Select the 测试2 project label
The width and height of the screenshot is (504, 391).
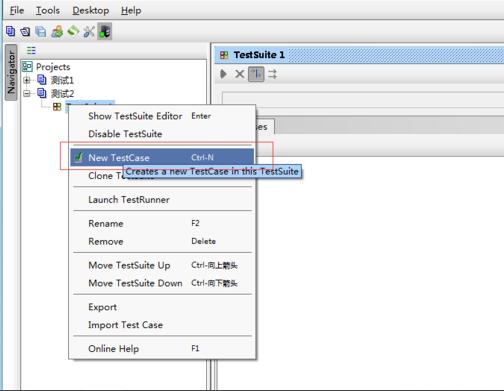click(62, 94)
